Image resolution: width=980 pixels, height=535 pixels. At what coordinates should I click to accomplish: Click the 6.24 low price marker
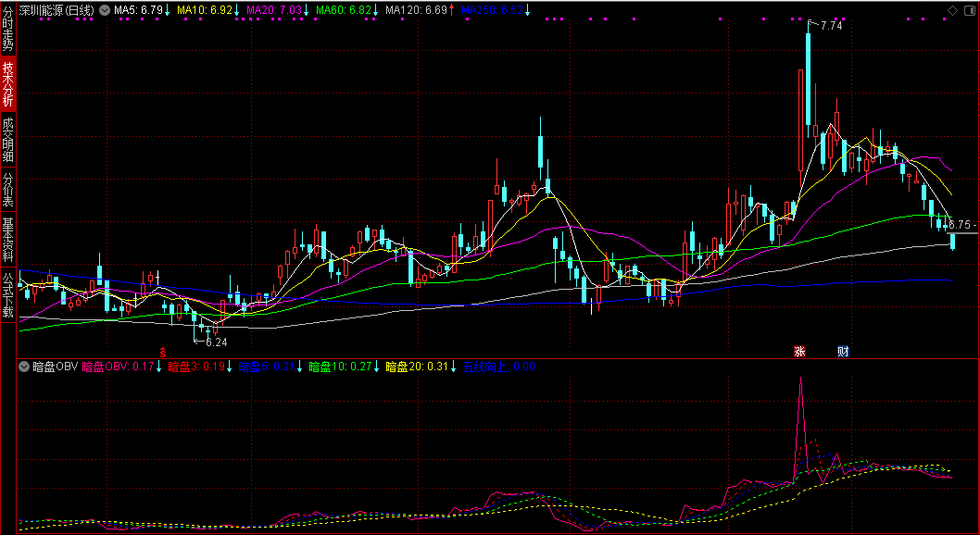(216, 342)
